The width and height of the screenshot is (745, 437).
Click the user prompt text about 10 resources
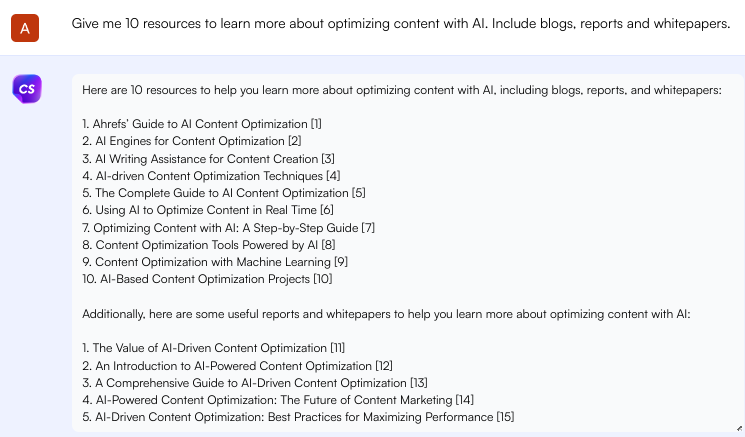point(400,23)
